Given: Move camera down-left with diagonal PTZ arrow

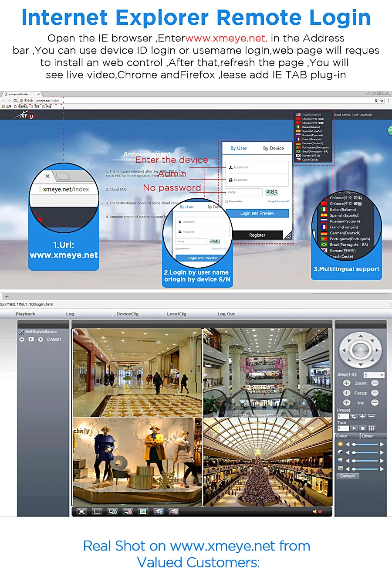Looking at the screenshot, I should [x=349, y=360].
